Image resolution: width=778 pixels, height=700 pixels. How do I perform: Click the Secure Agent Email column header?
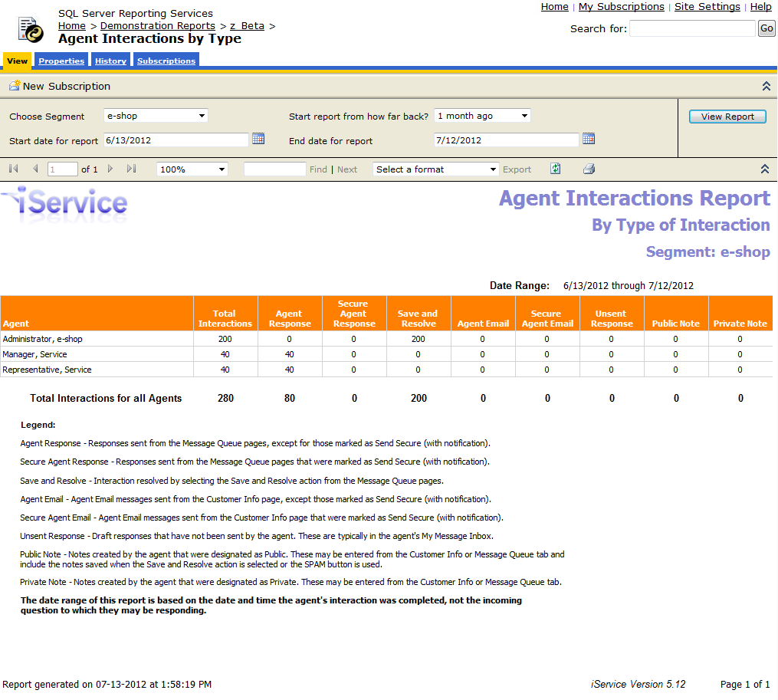547,314
